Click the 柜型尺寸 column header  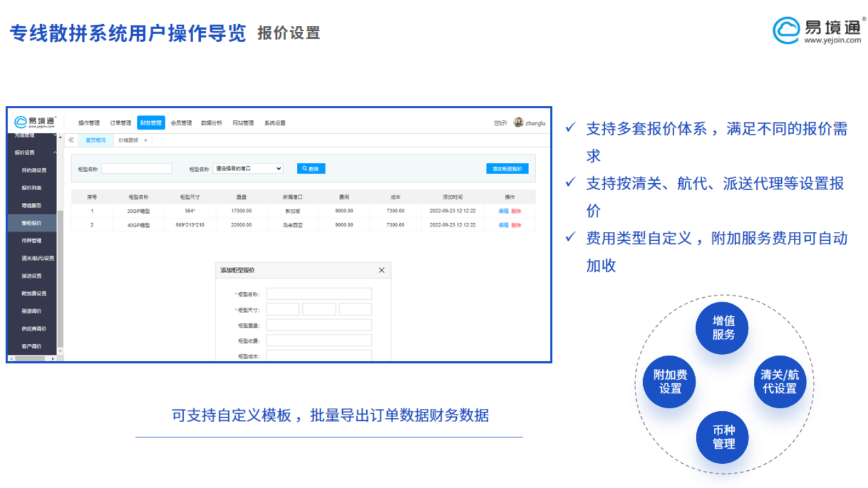pos(189,197)
